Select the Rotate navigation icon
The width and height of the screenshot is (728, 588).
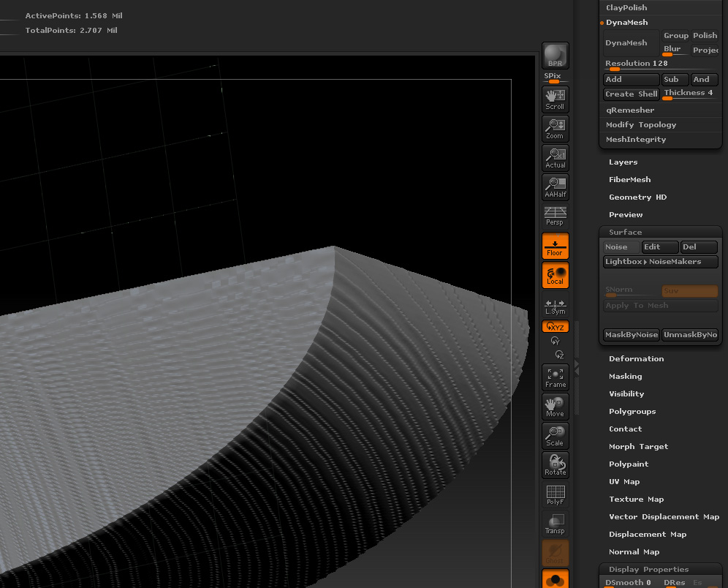[x=555, y=465]
